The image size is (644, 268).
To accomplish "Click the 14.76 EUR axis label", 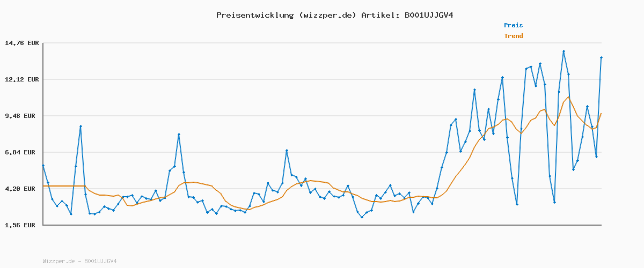I will (x=21, y=43).
